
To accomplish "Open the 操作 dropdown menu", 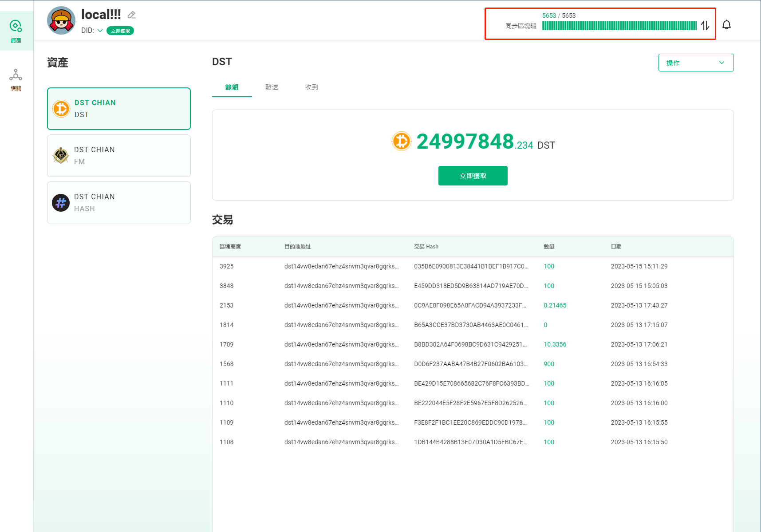I will coord(696,63).
